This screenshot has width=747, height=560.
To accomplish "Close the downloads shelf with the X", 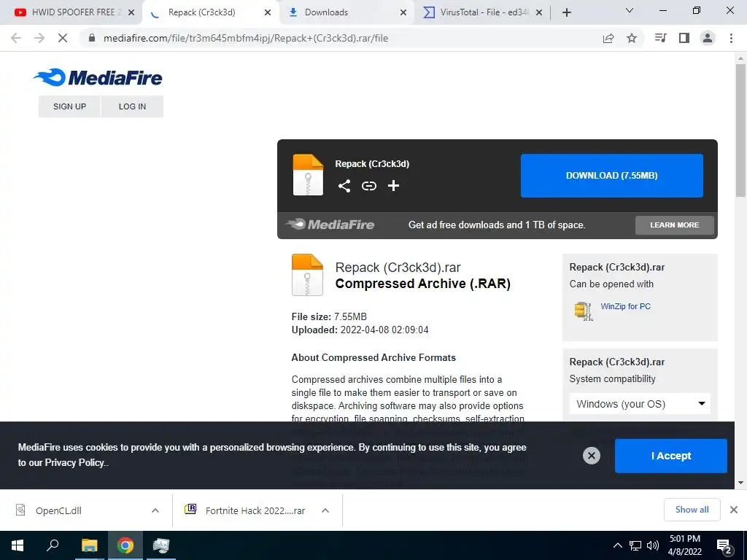I will pos(734,510).
